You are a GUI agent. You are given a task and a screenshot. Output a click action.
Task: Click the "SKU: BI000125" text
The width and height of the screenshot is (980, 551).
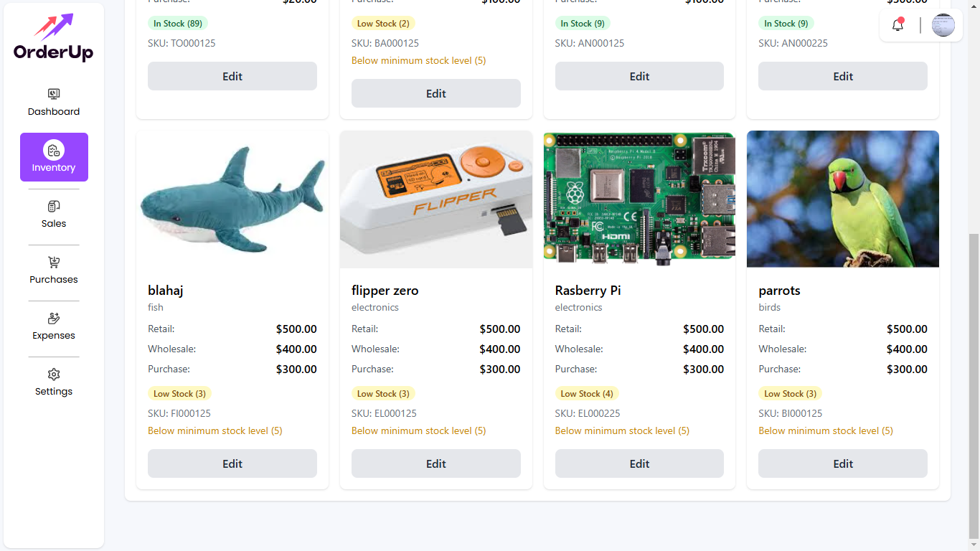[791, 413]
